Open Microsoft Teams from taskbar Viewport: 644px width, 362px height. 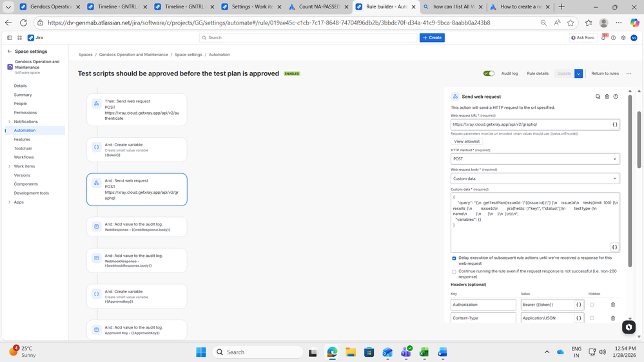[x=406, y=352]
